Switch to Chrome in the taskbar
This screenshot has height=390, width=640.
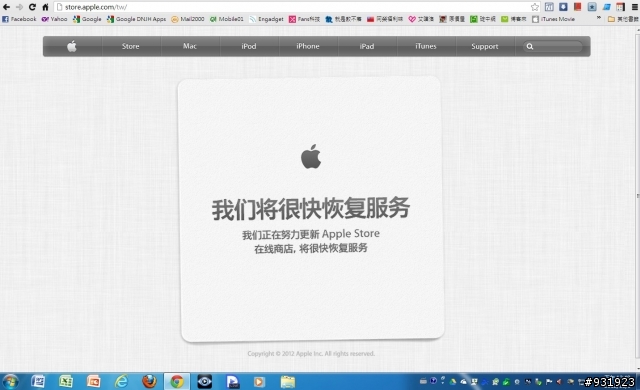pyautogui.click(x=177, y=381)
